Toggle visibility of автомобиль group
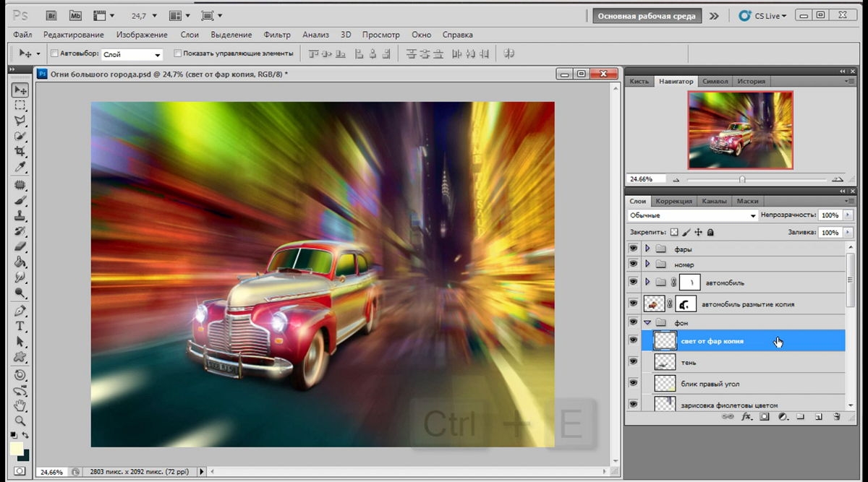Image resolution: width=868 pixels, height=482 pixels. click(x=634, y=282)
